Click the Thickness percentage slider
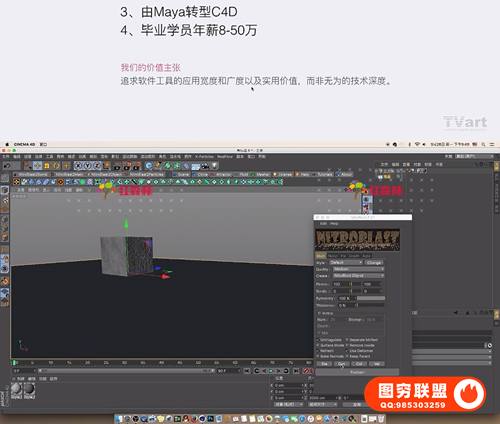The image size is (500, 424). tap(371, 305)
